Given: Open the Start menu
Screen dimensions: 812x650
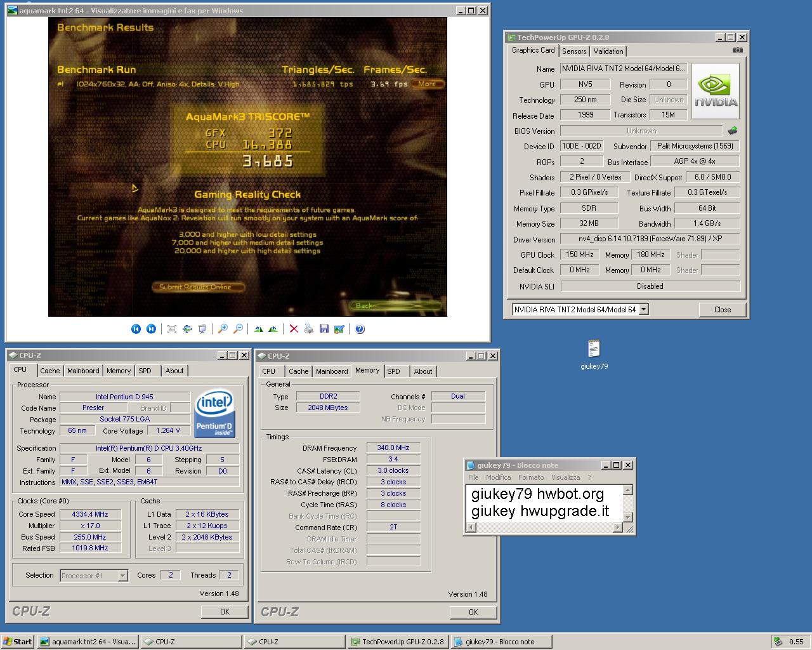Looking at the screenshot, I should coord(18,642).
